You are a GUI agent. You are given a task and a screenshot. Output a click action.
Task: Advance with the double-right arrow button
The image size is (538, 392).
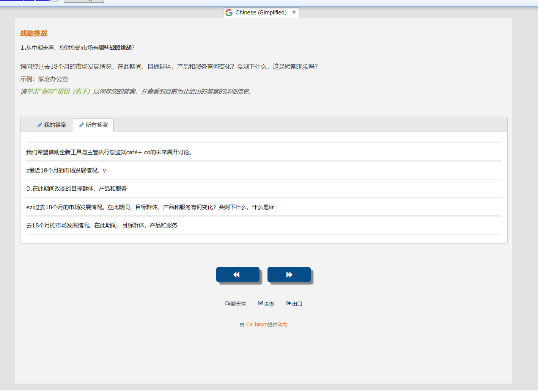(289, 275)
